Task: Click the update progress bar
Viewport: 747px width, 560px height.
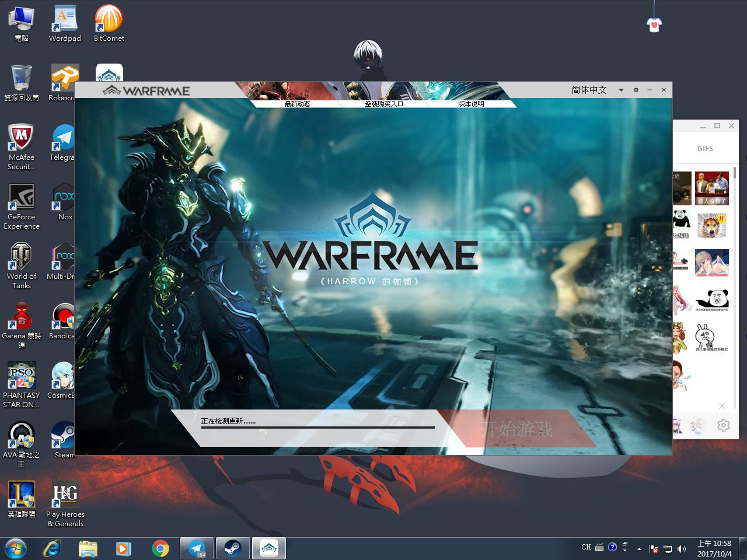Action: coord(317,428)
